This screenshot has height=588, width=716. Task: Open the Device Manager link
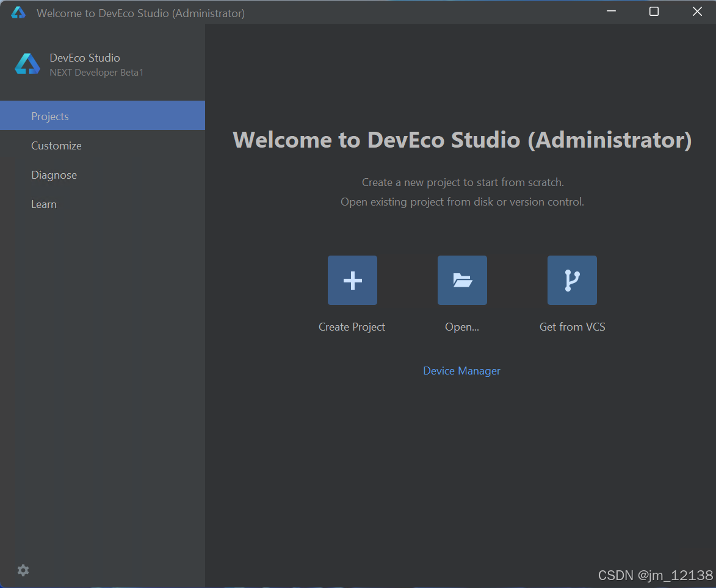(x=461, y=371)
